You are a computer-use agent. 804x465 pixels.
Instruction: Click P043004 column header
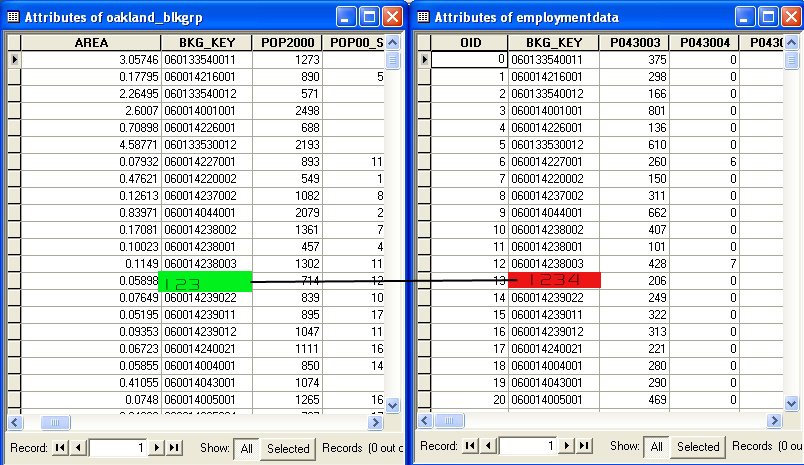click(x=705, y=43)
